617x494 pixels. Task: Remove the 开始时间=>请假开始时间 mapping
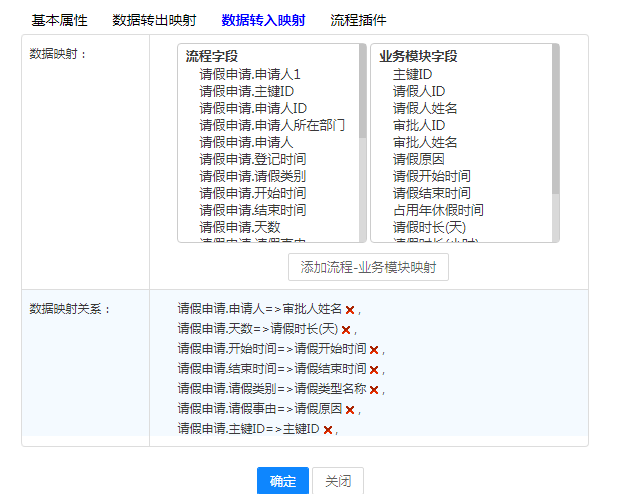coord(374,350)
